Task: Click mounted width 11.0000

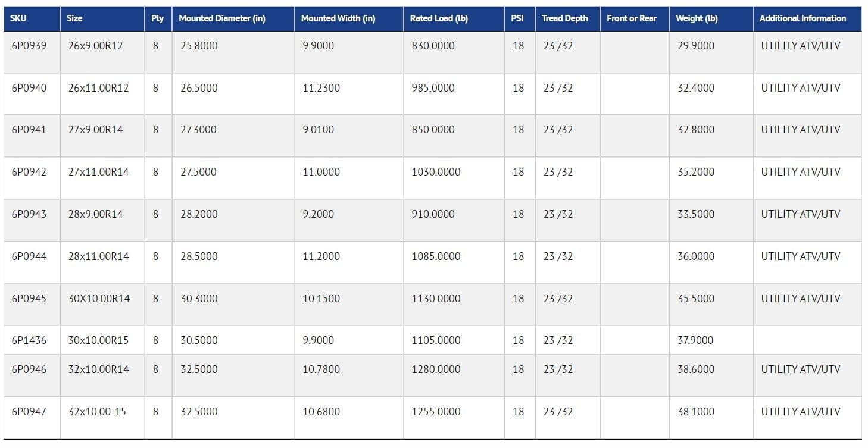Action: [321, 172]
